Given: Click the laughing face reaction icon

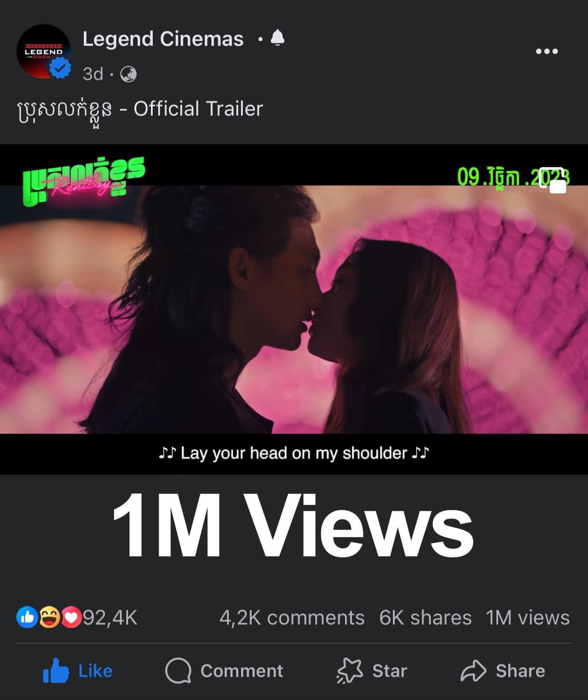Looking at the screenshot, I should 49,617.
